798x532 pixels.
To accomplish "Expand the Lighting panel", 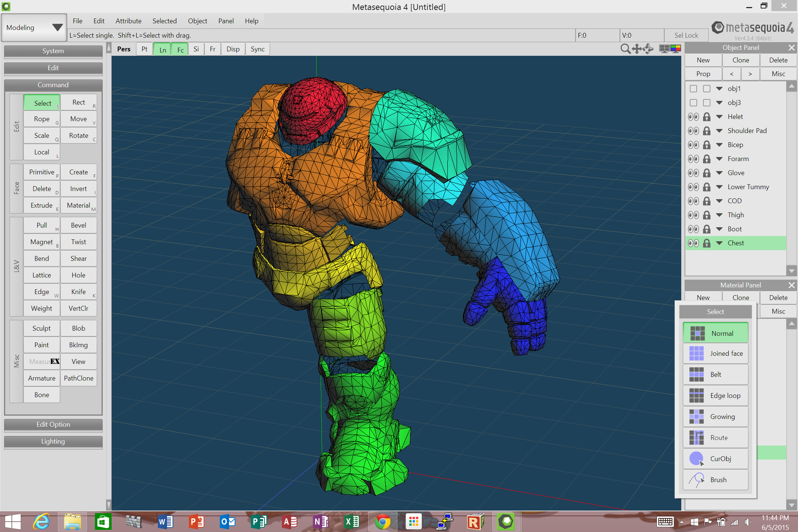I will [53, 441].
